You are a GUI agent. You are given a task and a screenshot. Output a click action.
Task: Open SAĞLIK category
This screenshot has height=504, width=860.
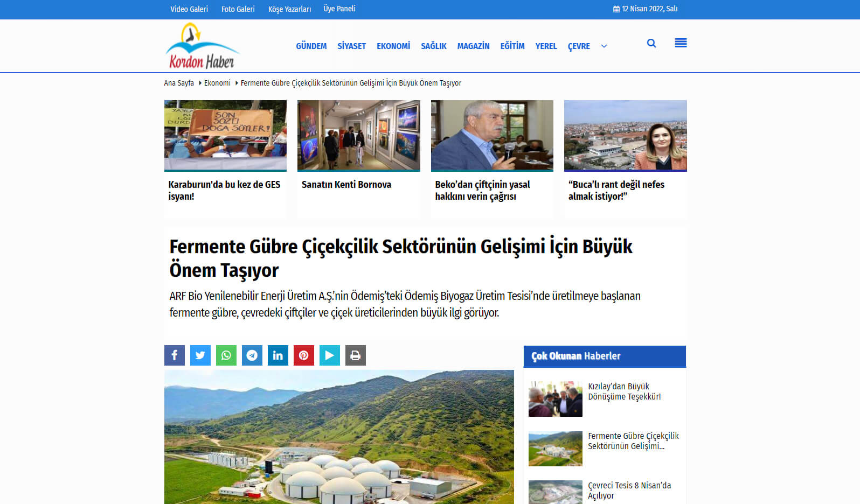(x=434, y=46)
